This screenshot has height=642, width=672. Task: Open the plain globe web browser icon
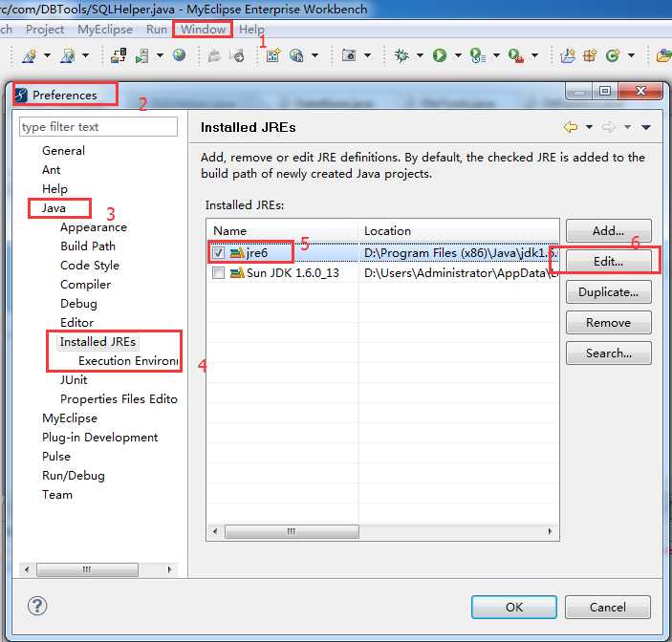coord(179,54)
